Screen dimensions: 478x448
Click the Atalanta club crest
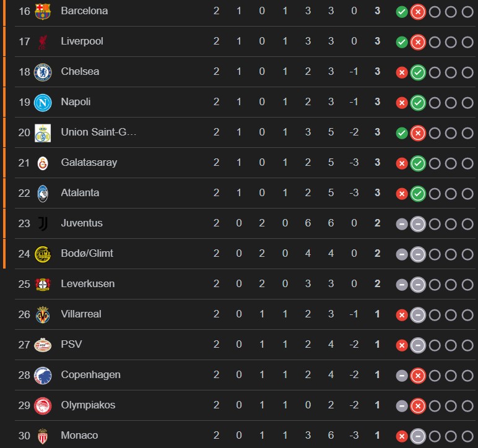point(43,193)
